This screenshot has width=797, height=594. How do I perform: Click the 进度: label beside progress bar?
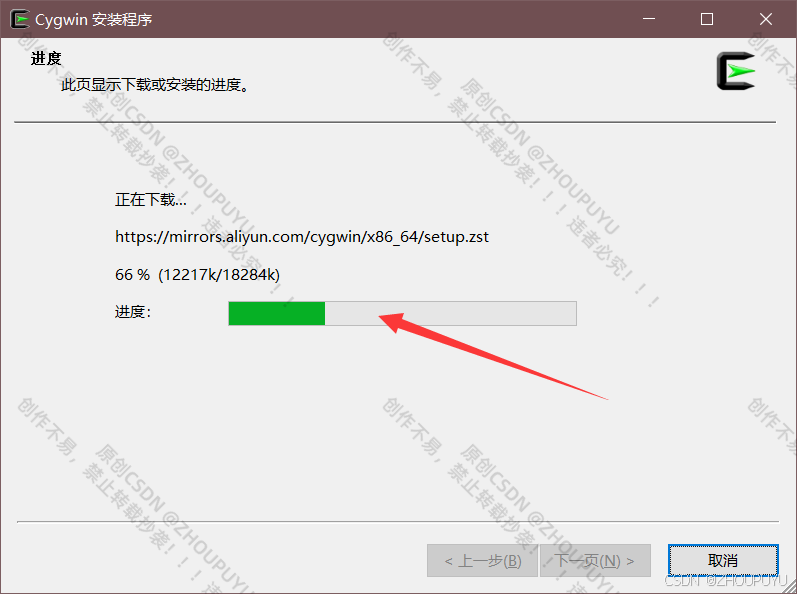(133, 311)
